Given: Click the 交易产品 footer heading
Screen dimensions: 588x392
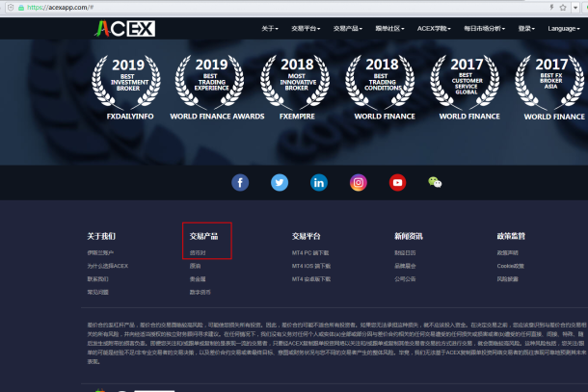Looking at the screenshot, I should click(x=203, y=236).
